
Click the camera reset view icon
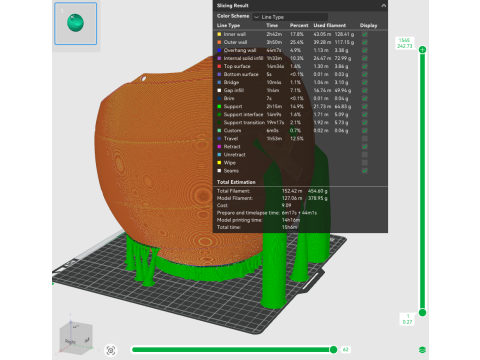(111, 350)
